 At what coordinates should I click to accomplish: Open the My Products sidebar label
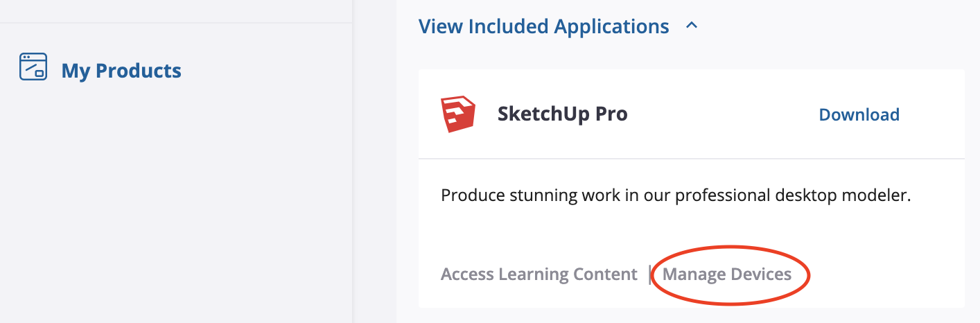[x=121, y=71]
